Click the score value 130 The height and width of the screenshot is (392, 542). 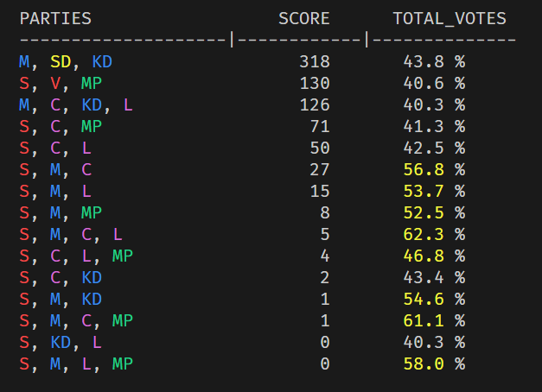315,83
